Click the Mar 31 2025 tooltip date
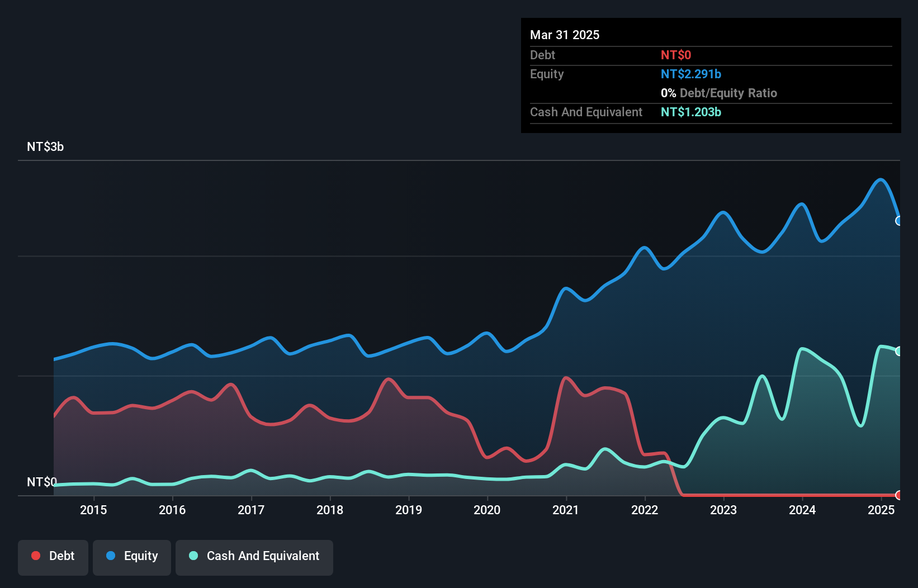The height and width of the screenshot is (588, 918). [565, 35]
